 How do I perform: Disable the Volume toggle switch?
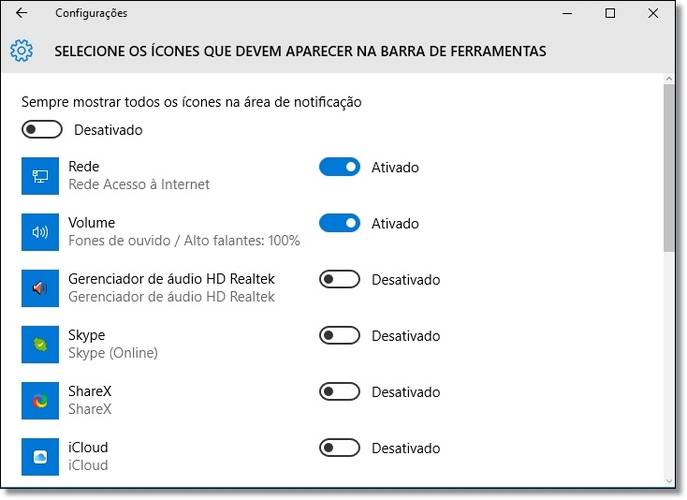coord(340,223)
